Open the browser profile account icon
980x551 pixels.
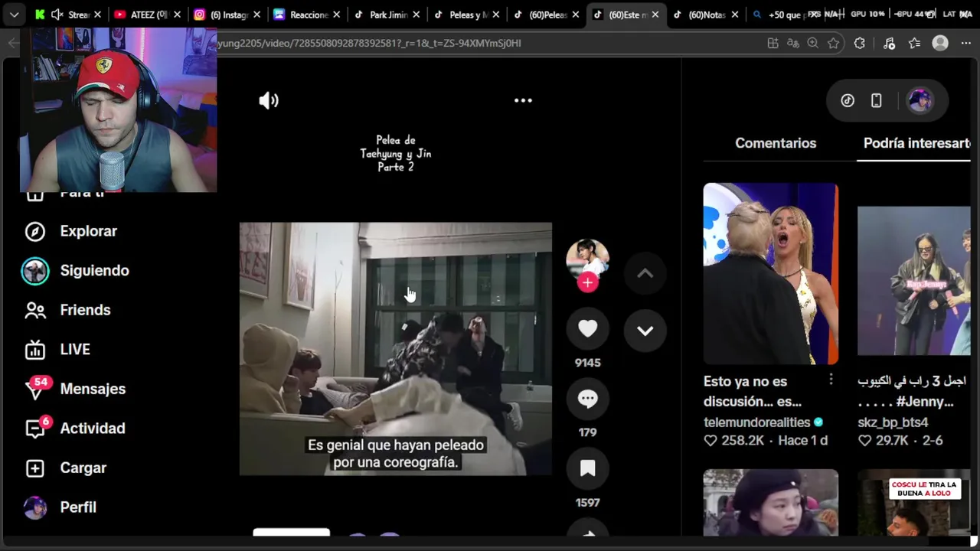(940, 44)
